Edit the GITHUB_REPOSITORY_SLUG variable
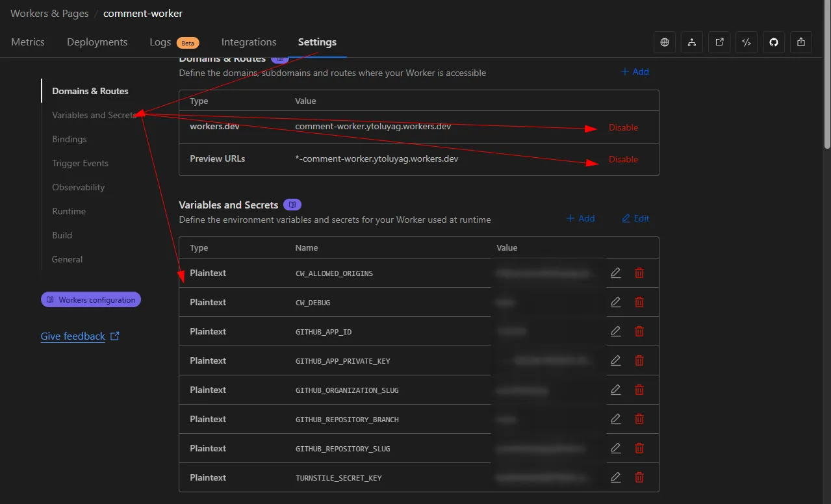Image resolution: width=831 pixels, height=504 pixels. [x=616, y=448]
